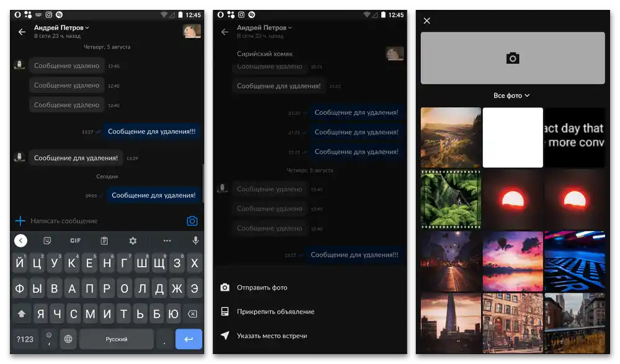
Task: Tap contact avatar beside 13:29 message
Action: [19, 158]
